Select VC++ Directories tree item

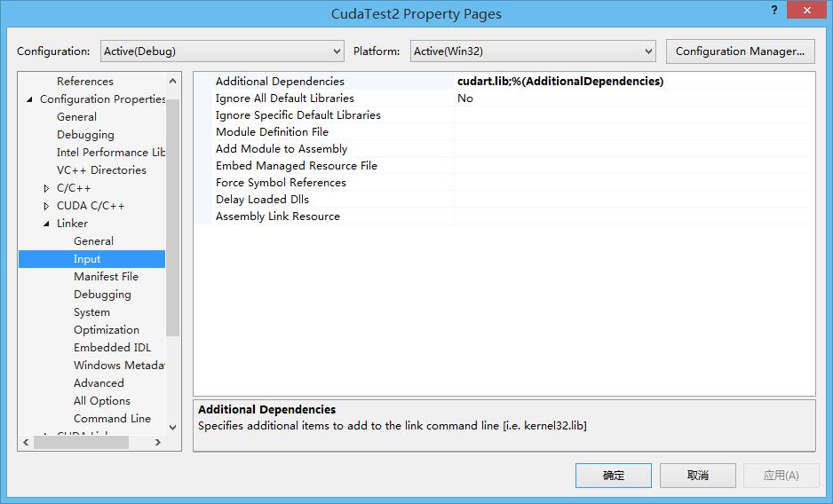pos(101,170)
